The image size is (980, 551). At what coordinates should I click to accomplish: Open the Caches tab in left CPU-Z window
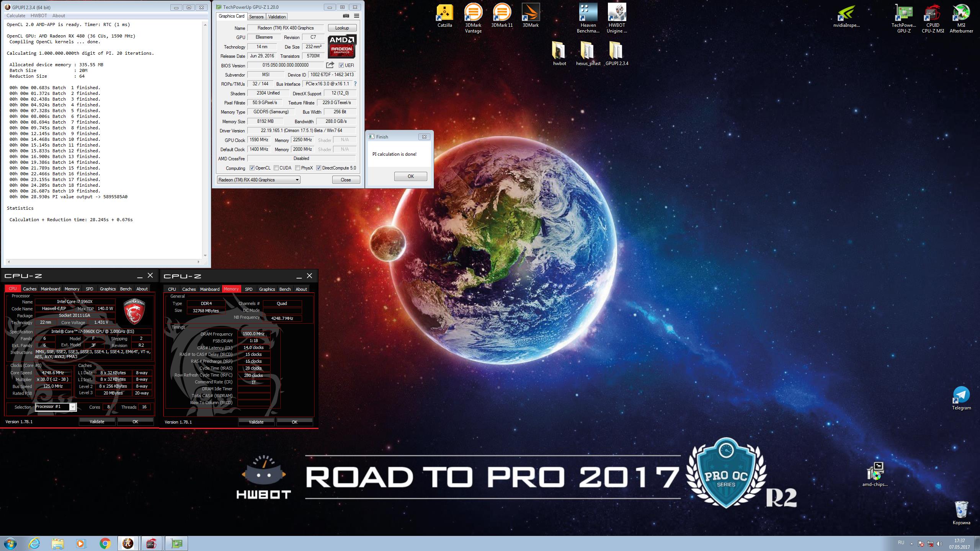point(29,289)
